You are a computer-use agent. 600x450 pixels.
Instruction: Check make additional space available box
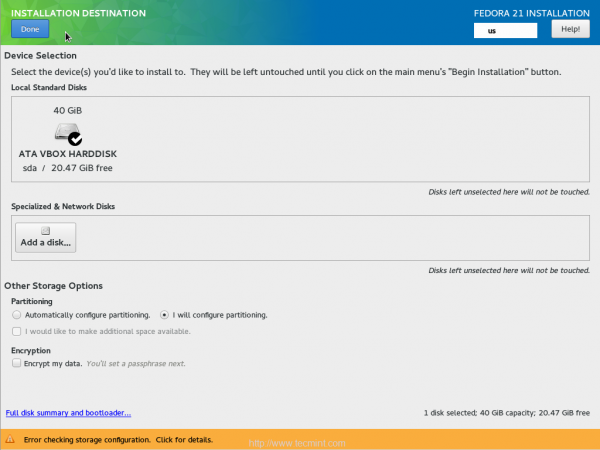[16, 331]
